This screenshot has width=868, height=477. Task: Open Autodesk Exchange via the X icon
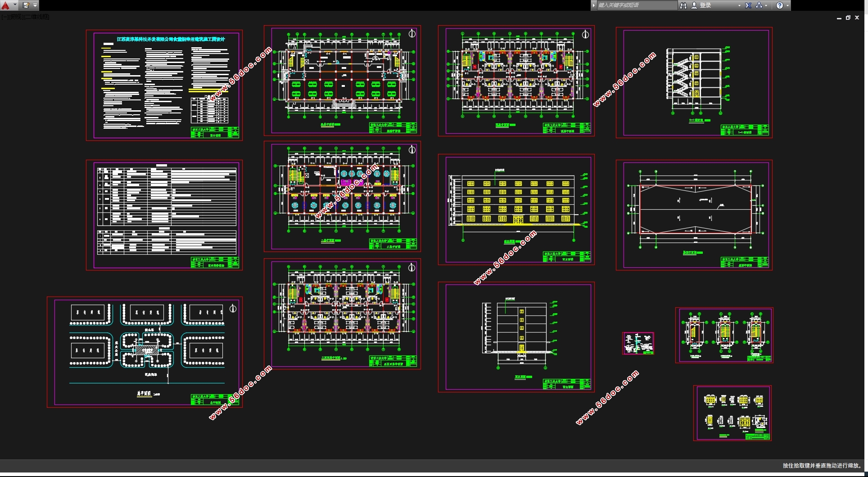[x=748, y=5]
